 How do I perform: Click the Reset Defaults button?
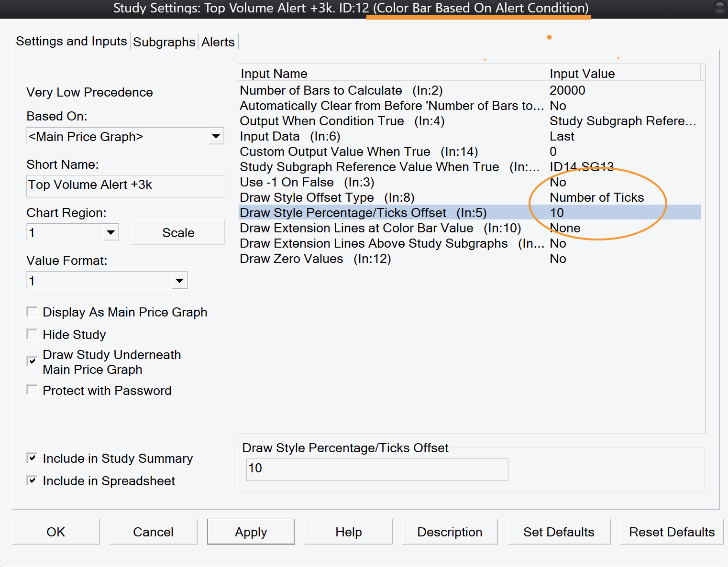(x=672, y=532)
